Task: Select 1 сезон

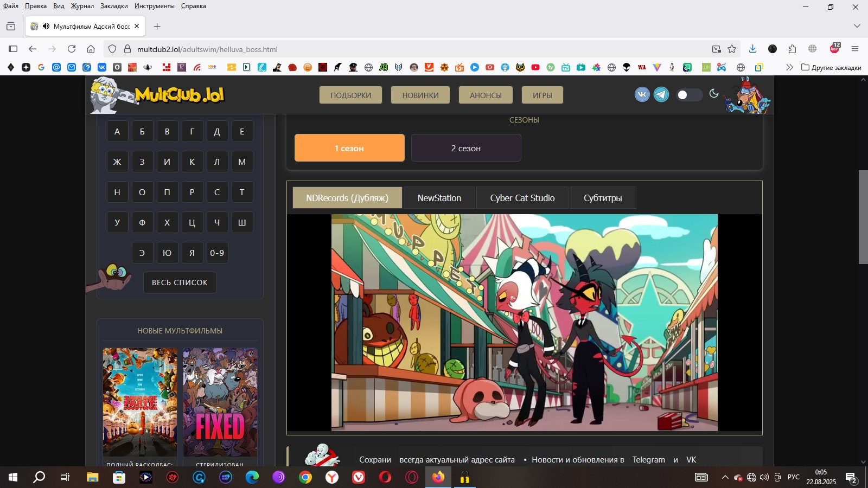Action: (349, 148)
